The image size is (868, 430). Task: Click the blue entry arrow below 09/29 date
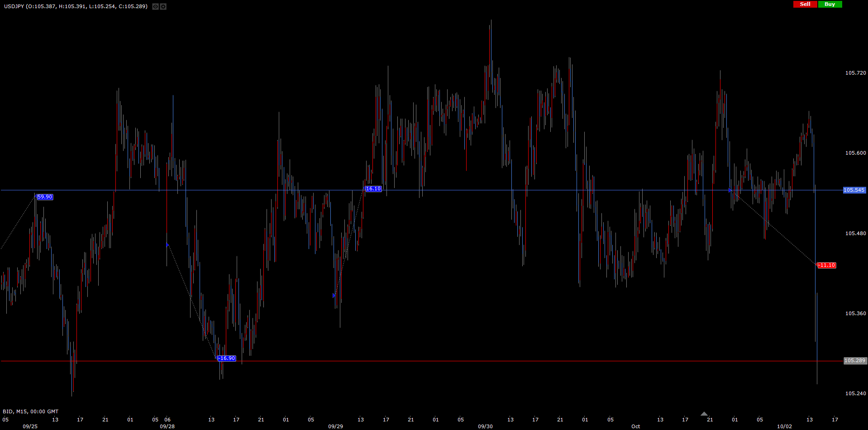(334, 295)
